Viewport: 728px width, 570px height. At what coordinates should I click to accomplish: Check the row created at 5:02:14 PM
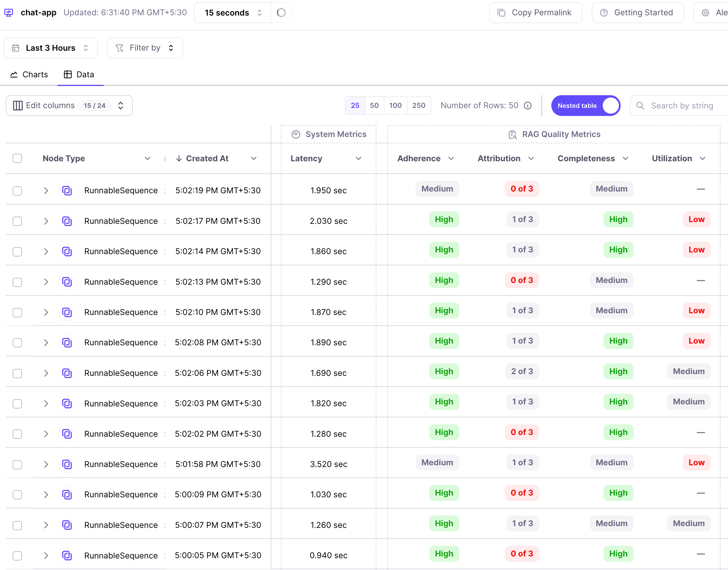point(17,252)
